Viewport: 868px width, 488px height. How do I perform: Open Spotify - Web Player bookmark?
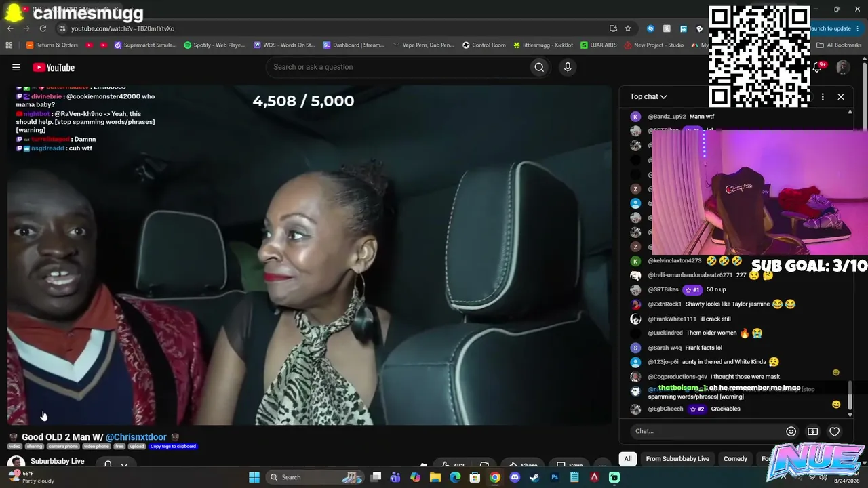point(214,45)
